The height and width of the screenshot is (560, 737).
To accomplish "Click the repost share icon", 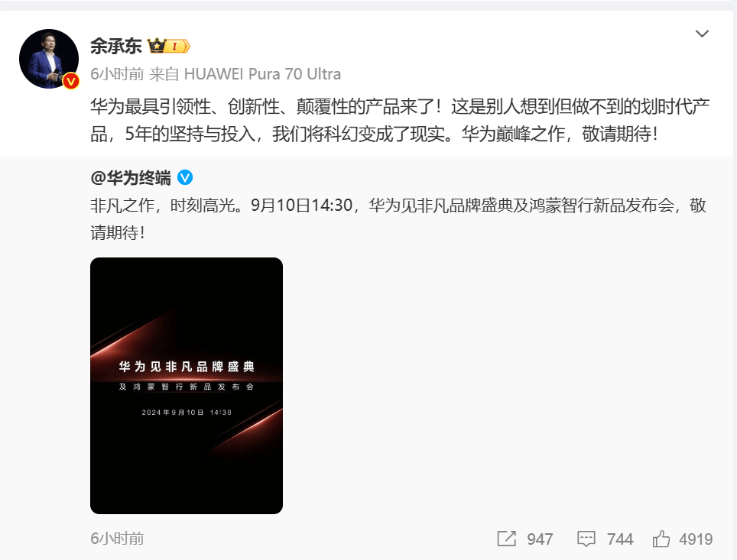I will point(507,539).
